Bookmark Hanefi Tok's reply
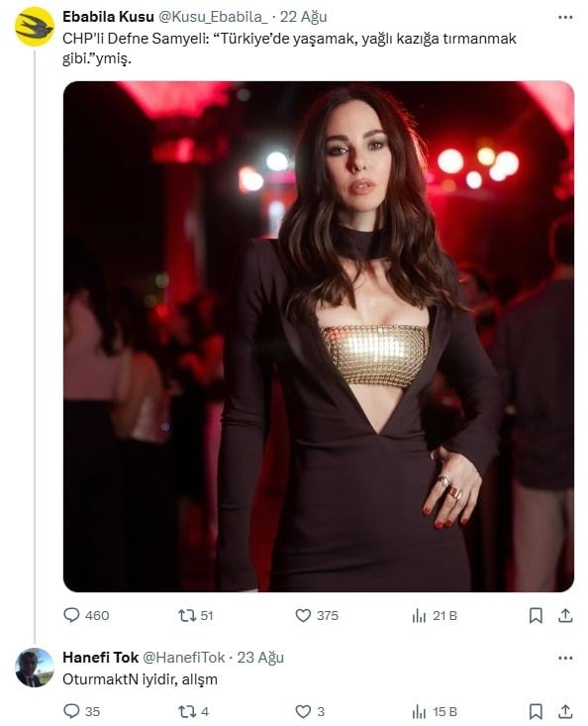Image resolution: width=588 pixels, height=726 pixels. pos(536,711)
